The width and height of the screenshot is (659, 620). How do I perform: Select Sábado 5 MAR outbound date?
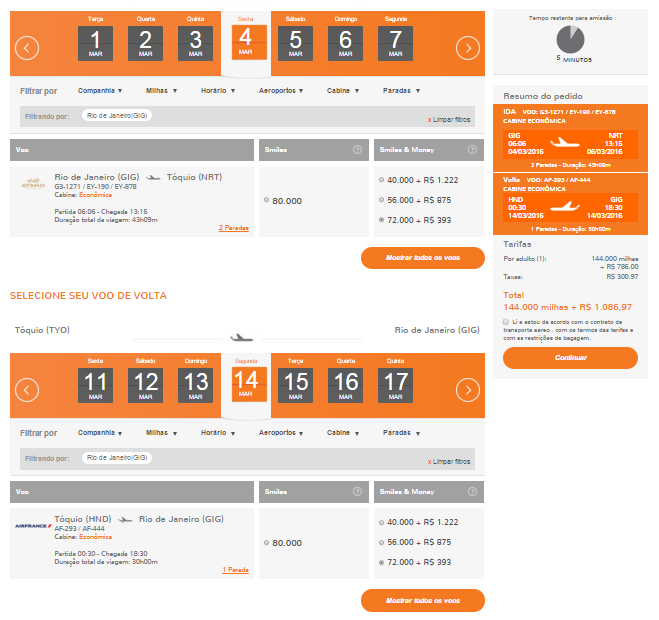point(294,44)
